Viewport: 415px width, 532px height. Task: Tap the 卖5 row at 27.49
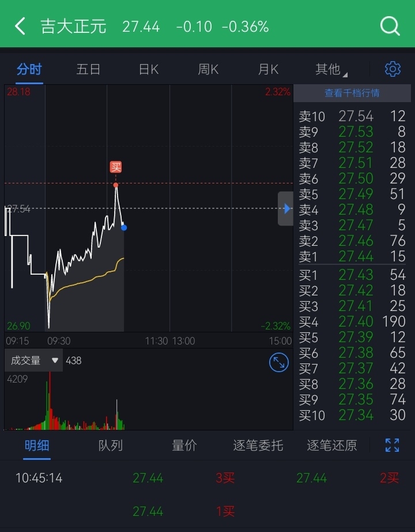point(352,194)
